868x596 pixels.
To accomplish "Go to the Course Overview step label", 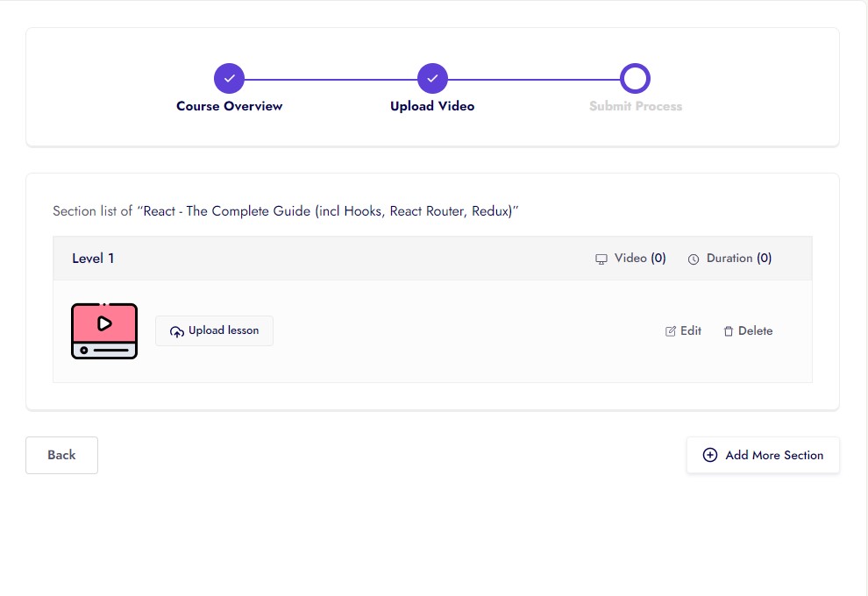I will pos(229,106).
